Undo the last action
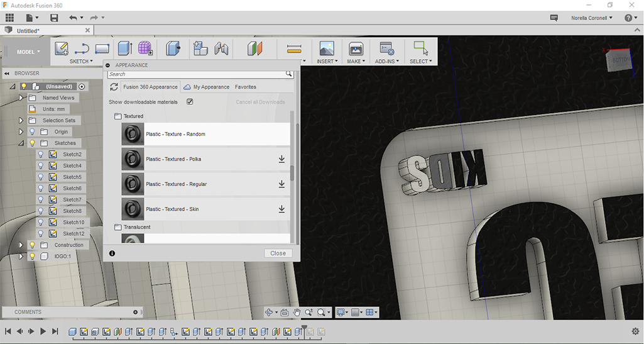The height and width of the screenshot is (344, 644). [x=73, y=18]
